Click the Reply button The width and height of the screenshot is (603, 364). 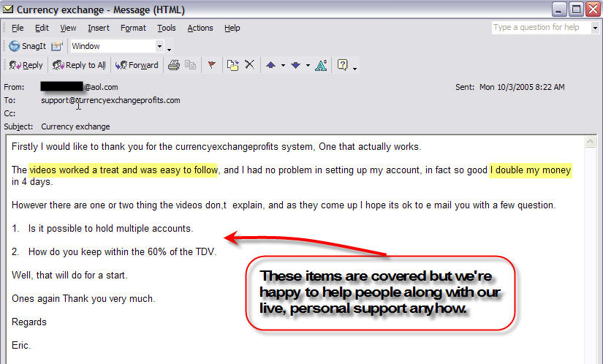26,65
